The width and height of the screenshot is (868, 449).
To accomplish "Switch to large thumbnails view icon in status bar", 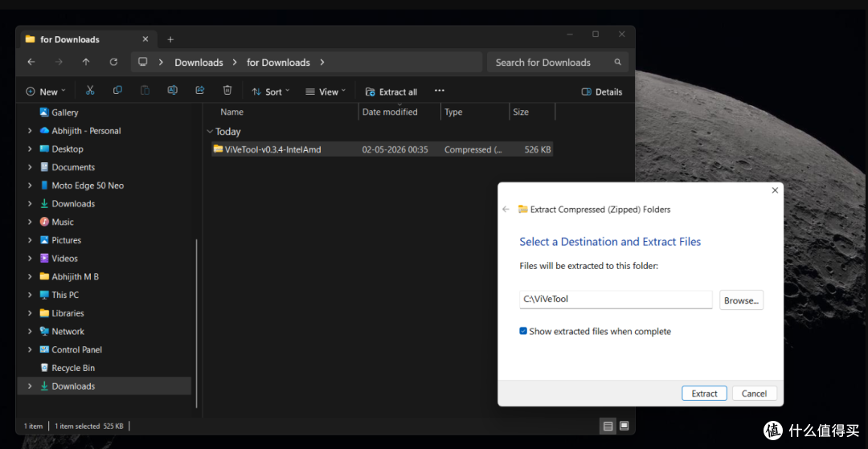I will (x=624, y=426).
